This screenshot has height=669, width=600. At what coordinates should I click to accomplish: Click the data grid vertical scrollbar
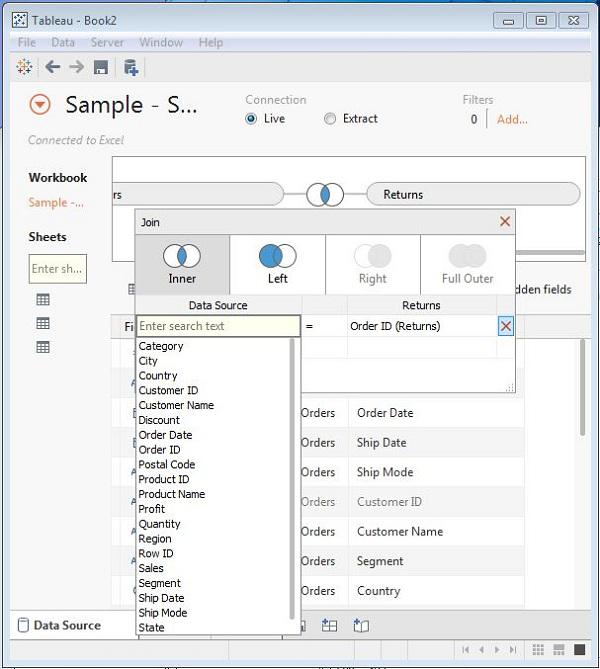click(583, 387)
